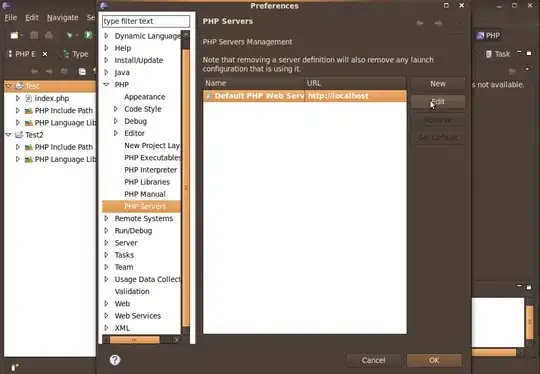This screenshot has height=374, width=540.
Task: Click the preferences tree horizontal scrollbar
Action: point(135,340)
